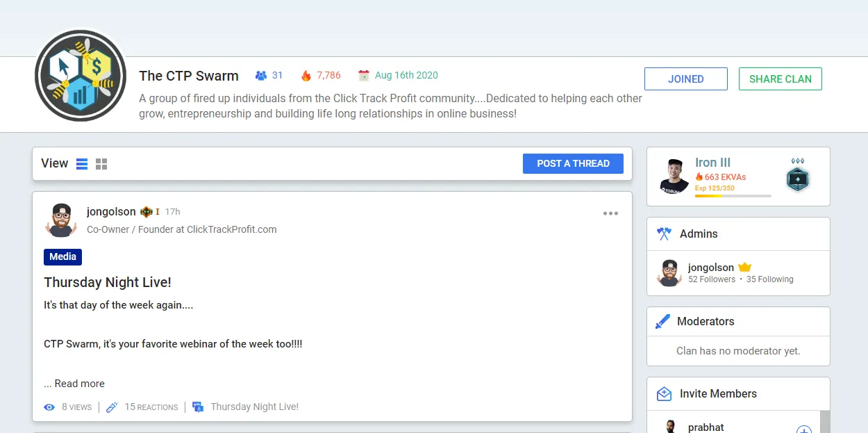Click 52 Followers text
The height and width of the screenshot is (433, 868).
tap(712, 279)
